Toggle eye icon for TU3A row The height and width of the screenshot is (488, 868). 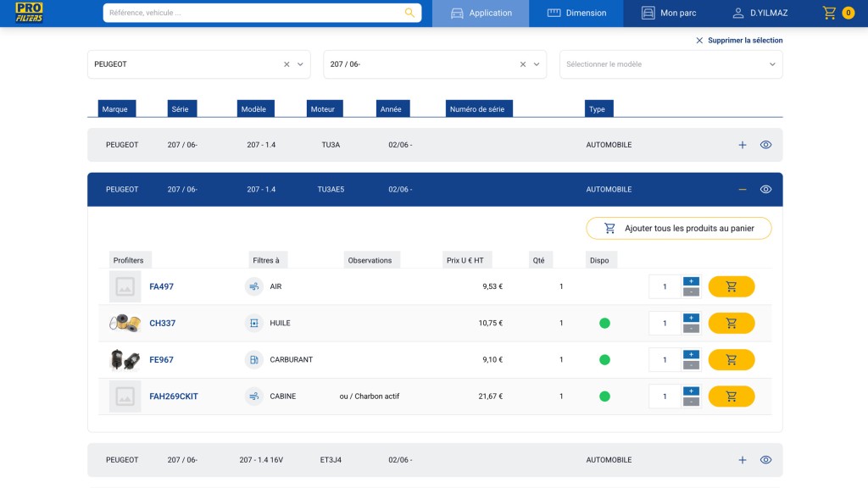765,145
